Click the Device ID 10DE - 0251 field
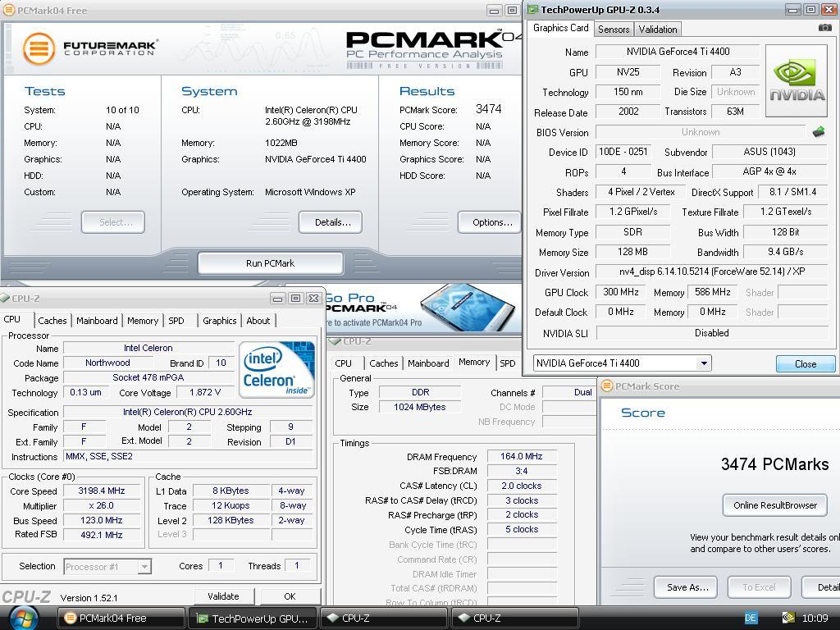840x630 pixels. click(x=623, y=152)
